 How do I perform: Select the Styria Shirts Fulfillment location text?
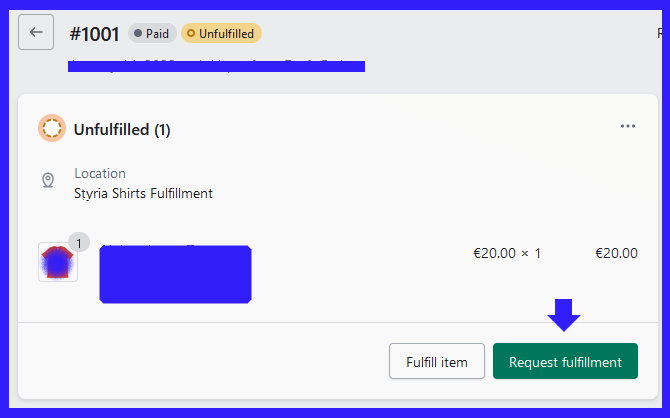[x=143, y=193]
